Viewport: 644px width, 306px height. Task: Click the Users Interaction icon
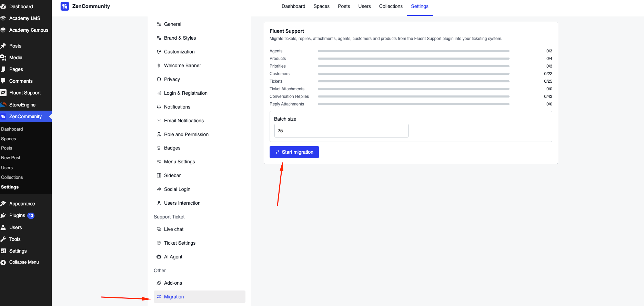click(x=159, y=203)
